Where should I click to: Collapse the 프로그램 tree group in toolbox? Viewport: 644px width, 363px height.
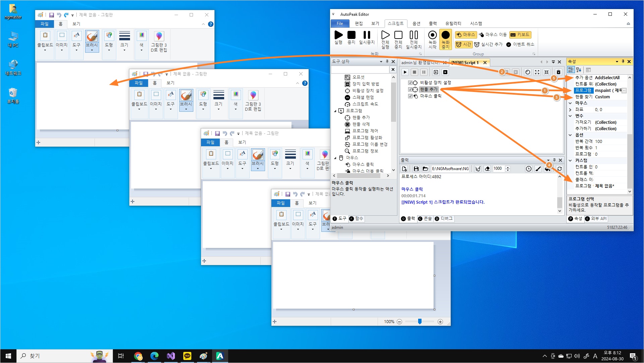[x=335, y=111]
